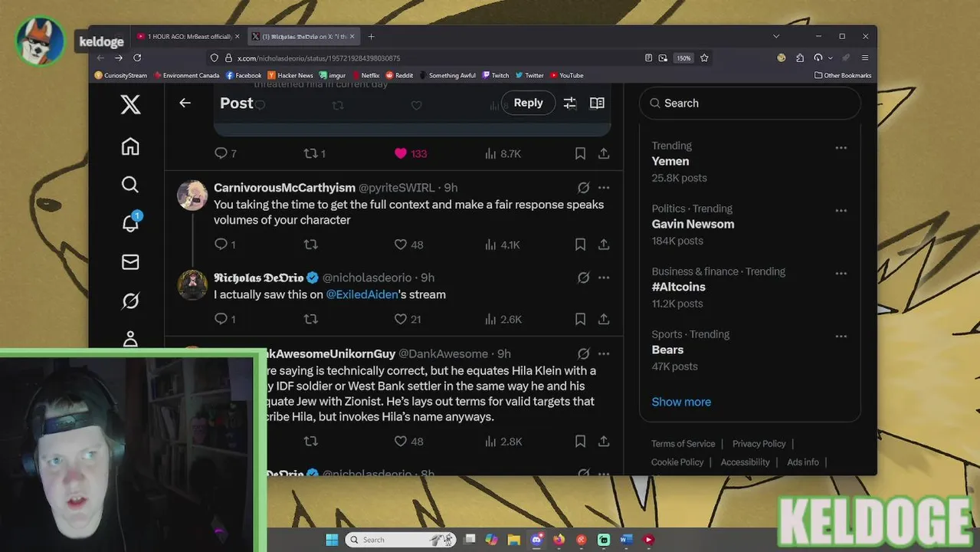The image size is (980, 552).
Task: Bookmark Nicholas DeOrio's ExiledAiden reply
Action: point(580,319)
